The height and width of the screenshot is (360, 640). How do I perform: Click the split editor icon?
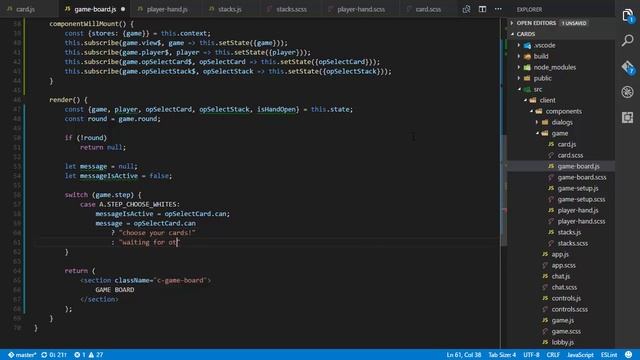[482, 9]
